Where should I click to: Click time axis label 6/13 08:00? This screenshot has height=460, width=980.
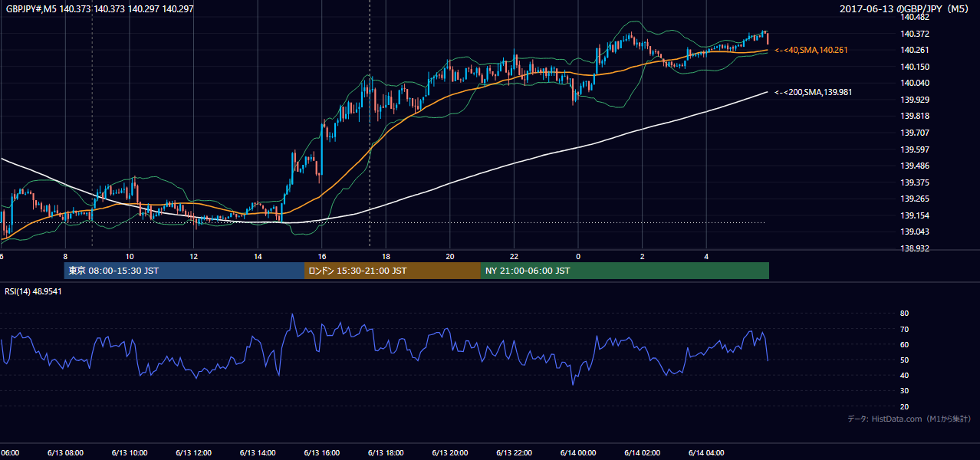[65, 452]
